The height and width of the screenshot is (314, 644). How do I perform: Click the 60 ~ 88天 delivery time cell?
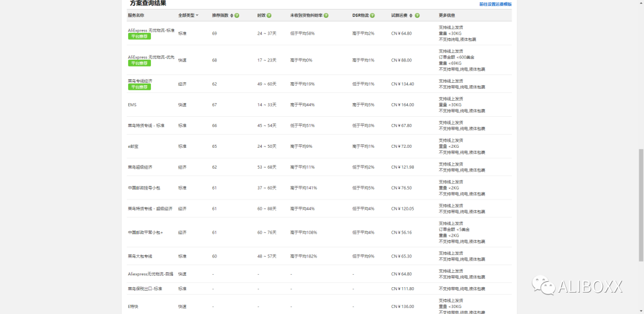(267, 209)
